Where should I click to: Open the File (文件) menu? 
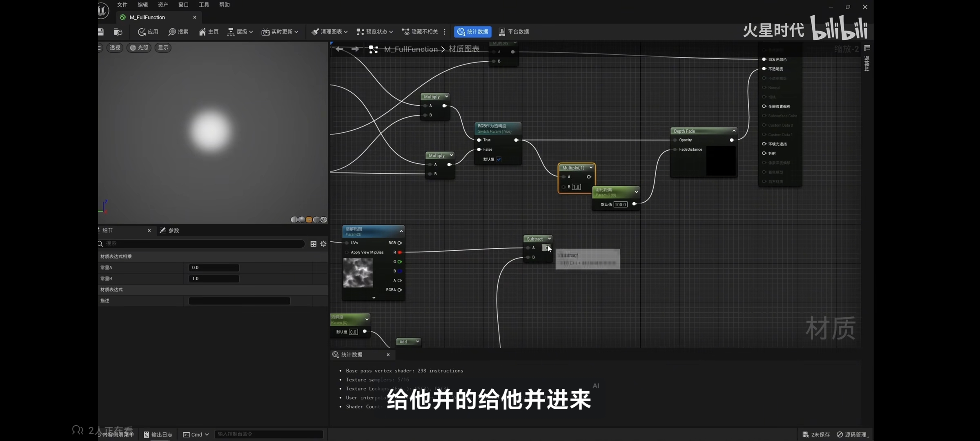click(x=122, y=4)
